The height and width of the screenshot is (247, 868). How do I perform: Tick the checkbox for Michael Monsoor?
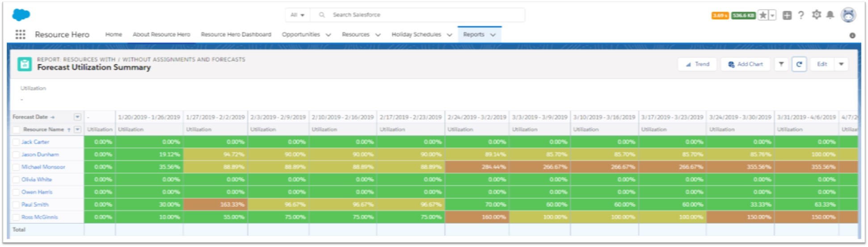click(x=16, y=167)
